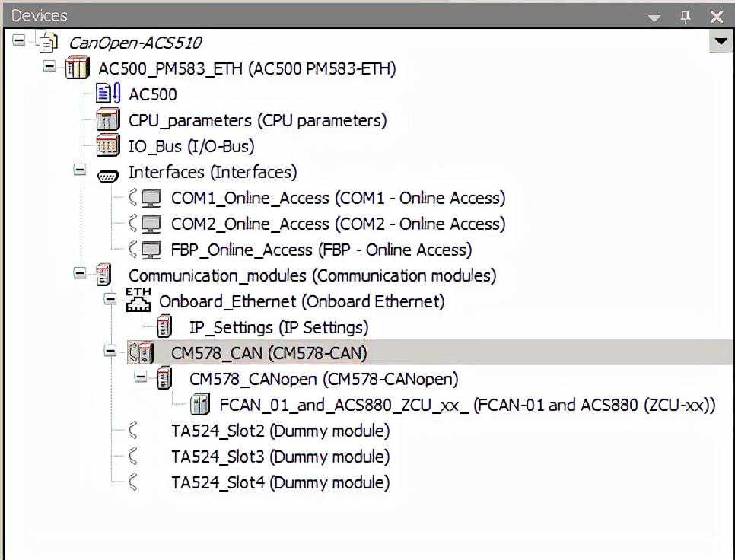Collapse the CM578_CAN node

click(110, 352)
